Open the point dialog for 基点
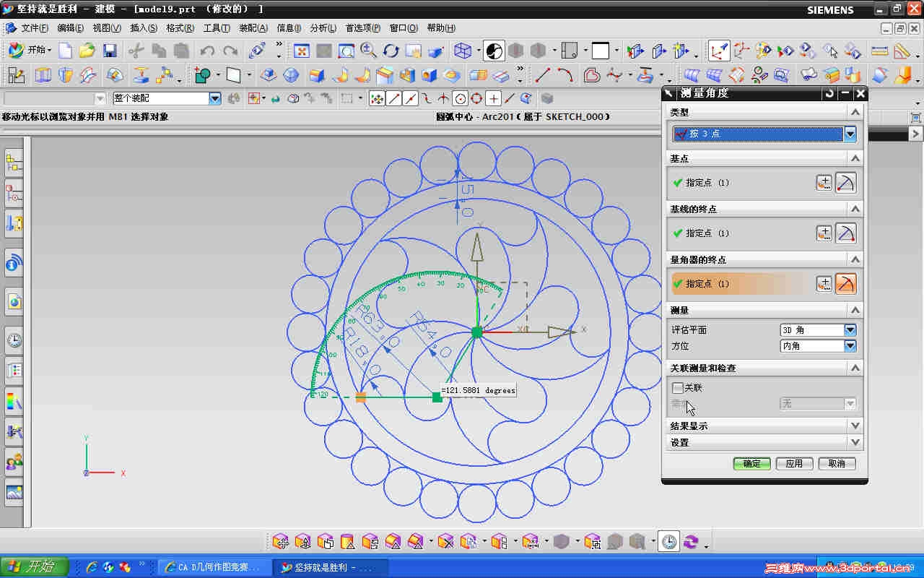Image resolution: width=924 pixels, height=578 pixels. click(x=824, y=183)
